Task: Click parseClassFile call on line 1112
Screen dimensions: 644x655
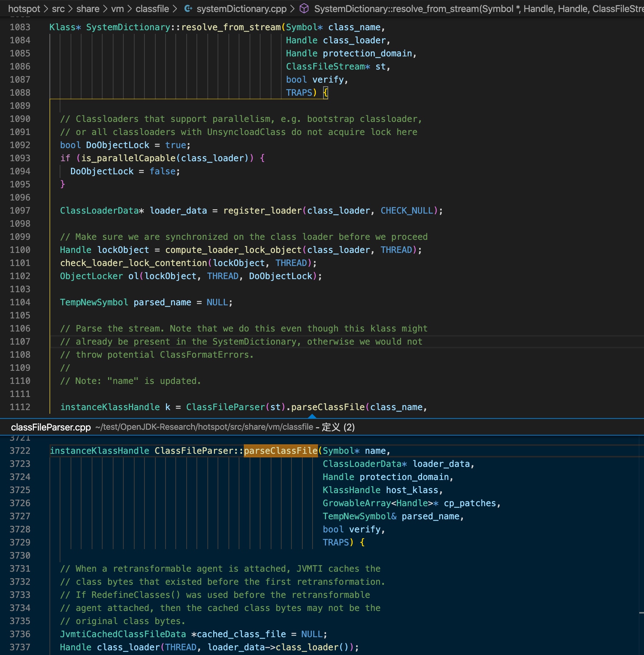Action: pos(328,407)
